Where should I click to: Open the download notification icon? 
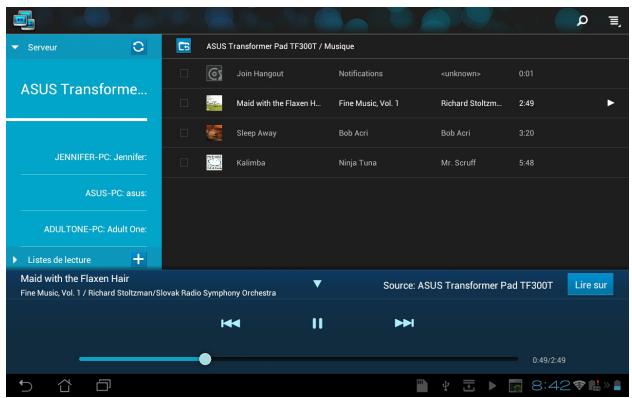(469, 385)
